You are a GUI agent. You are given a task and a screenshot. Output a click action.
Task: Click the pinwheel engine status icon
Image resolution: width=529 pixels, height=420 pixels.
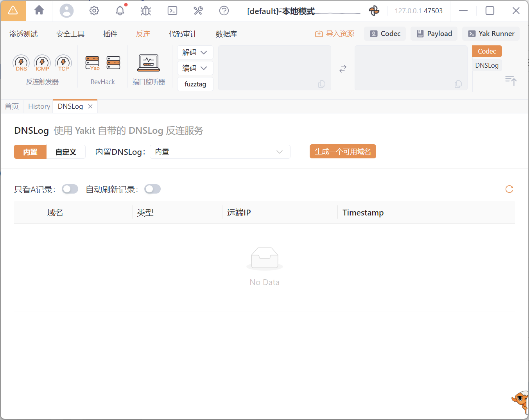[x=374, y=11]
